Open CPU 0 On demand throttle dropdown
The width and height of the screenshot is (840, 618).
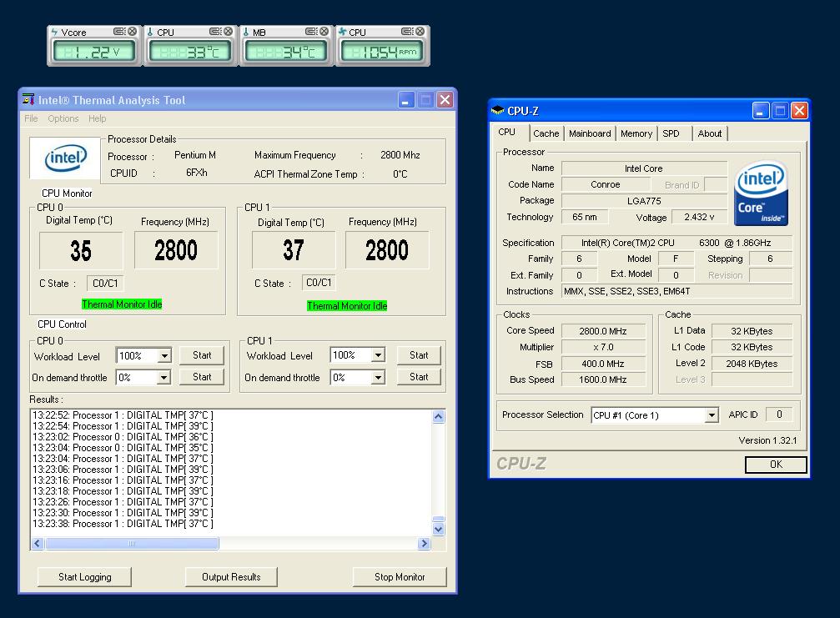click(x=163, y=378)
